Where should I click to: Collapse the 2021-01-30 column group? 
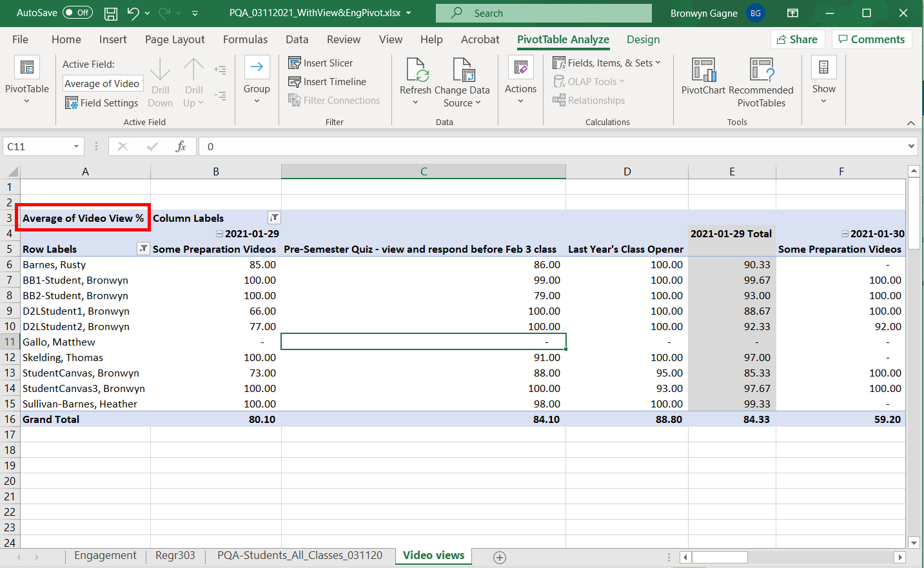(x=845, y=234)
